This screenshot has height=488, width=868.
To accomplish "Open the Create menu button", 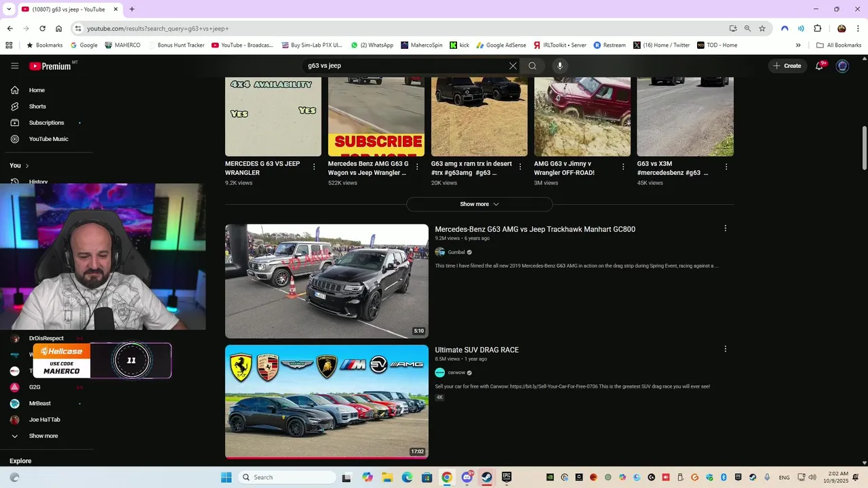I will [x=787, y=66].
